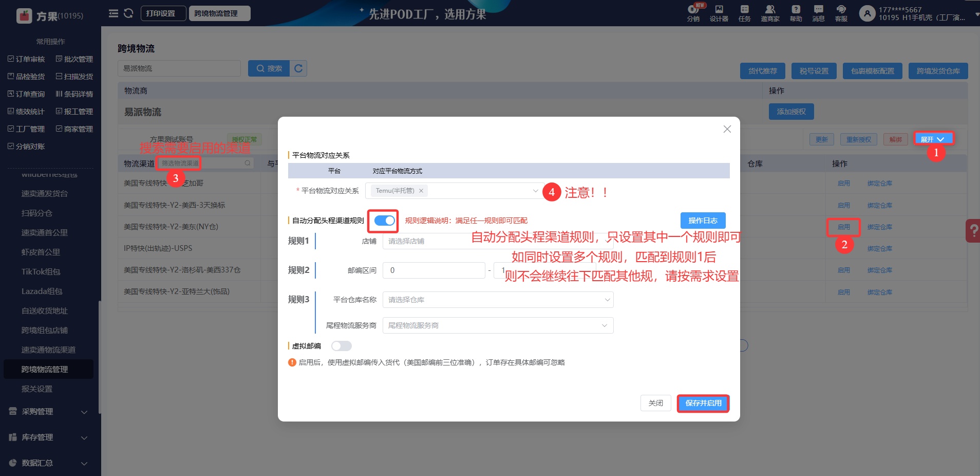Enable the 虚拟邮编 switch
The image size is (980, 476).
coord(341,346)
